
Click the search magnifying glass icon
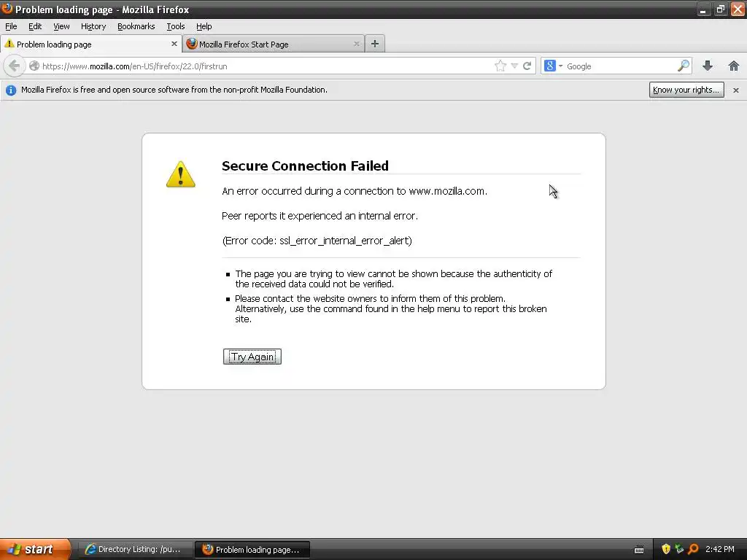point(683,66)
